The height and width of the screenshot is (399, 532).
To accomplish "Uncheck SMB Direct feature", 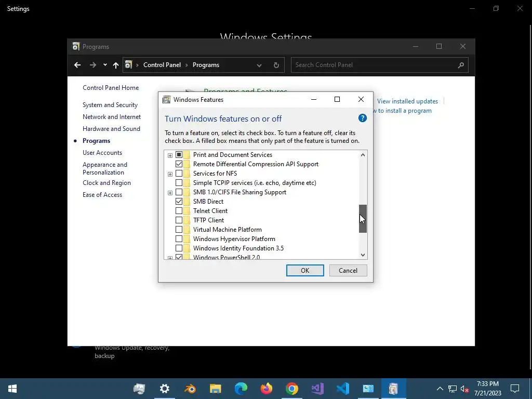I will point(179,202).
